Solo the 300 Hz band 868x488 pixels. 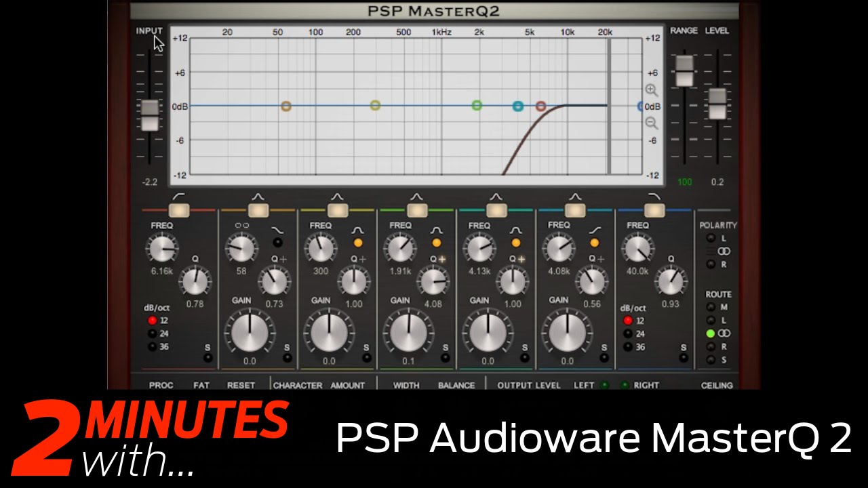(367, 358)
